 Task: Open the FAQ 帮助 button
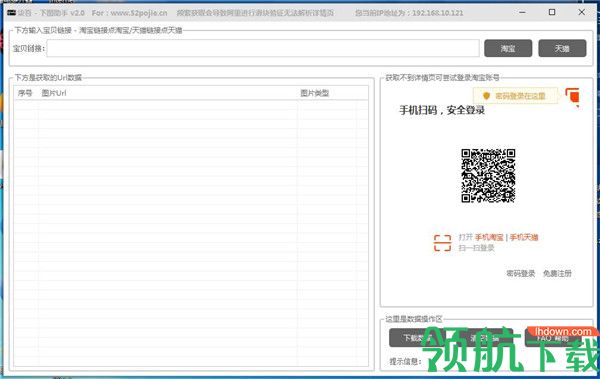[553, 338]
